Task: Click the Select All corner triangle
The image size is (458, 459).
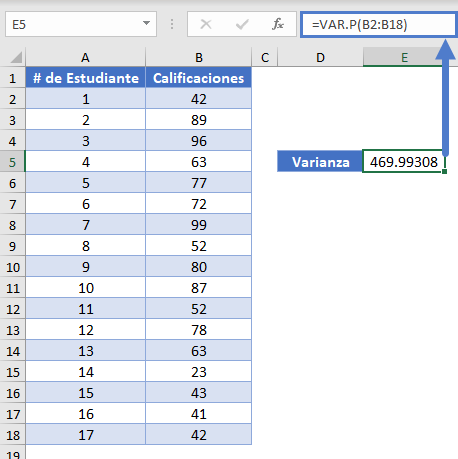Action: [x=16, y=57]
